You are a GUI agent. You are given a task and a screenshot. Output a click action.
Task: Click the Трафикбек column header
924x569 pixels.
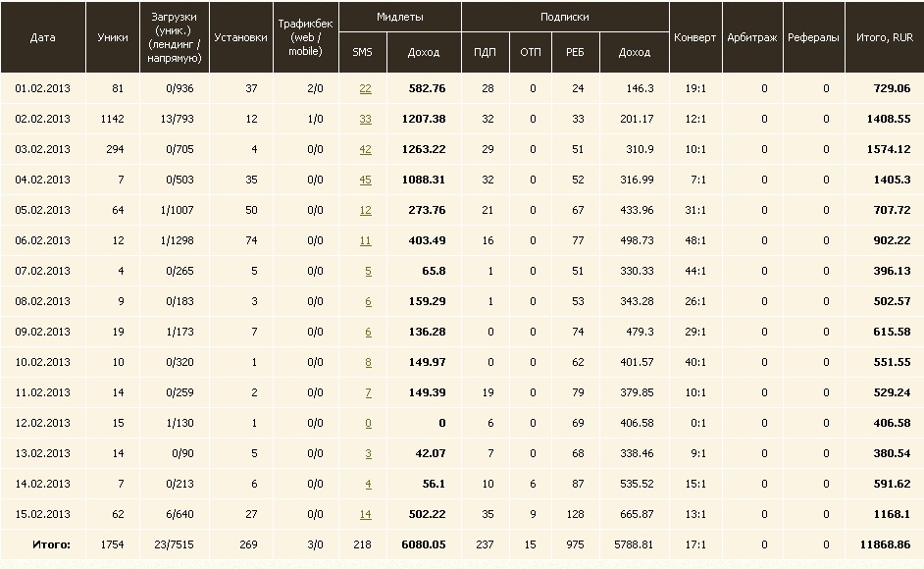(305, 37)
